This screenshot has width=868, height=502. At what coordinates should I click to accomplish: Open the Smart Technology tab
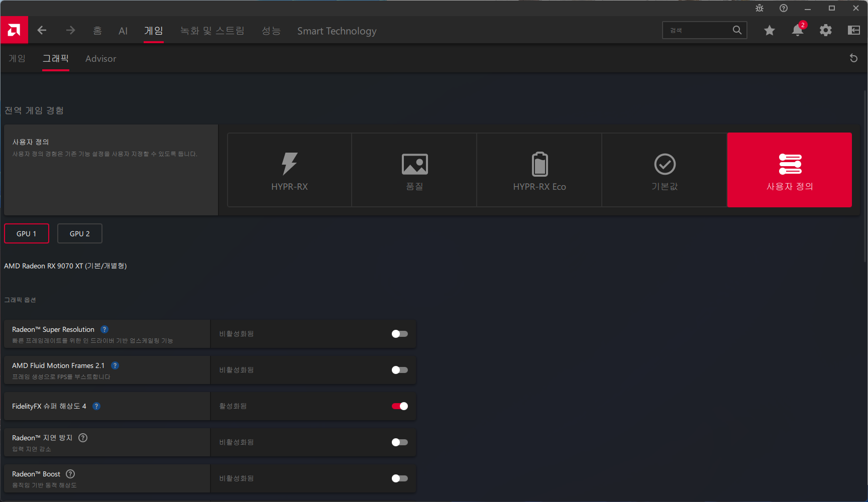pos(337,31)
